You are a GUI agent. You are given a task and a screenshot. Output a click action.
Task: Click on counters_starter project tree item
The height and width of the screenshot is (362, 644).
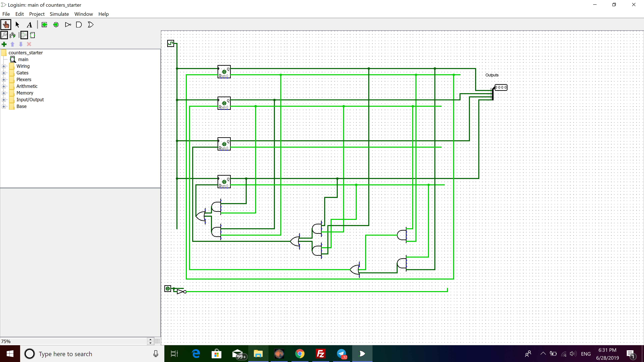click(x=25, y=52)
